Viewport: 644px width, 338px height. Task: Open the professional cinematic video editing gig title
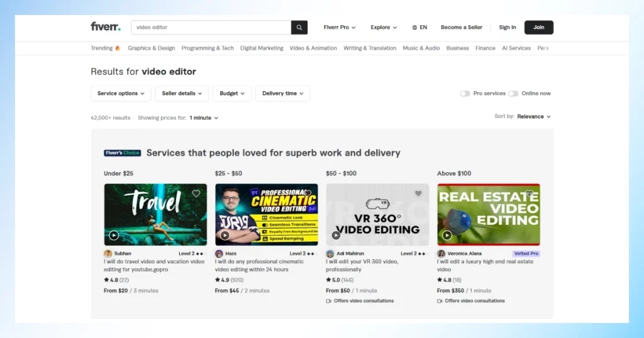[x=259, y=265]
